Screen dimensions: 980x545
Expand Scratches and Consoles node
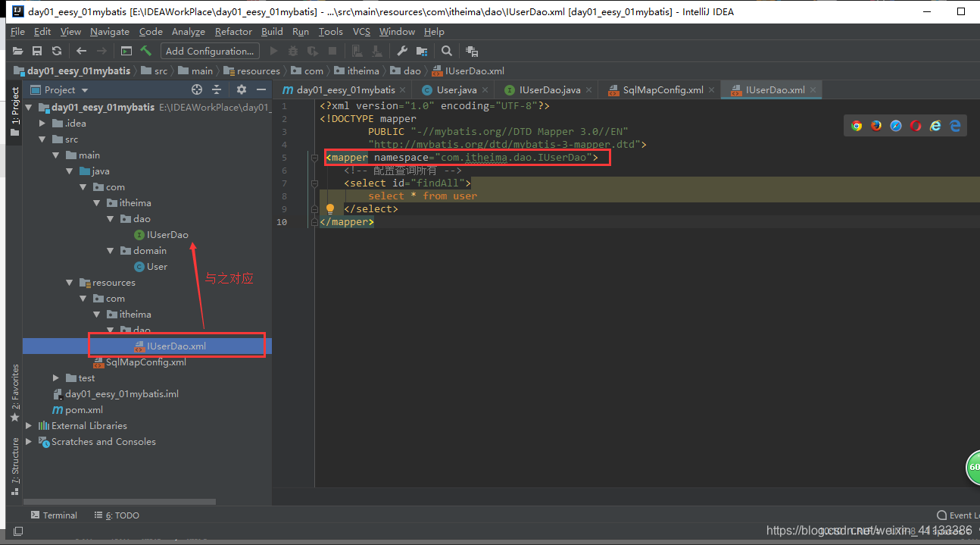[29, 442]
